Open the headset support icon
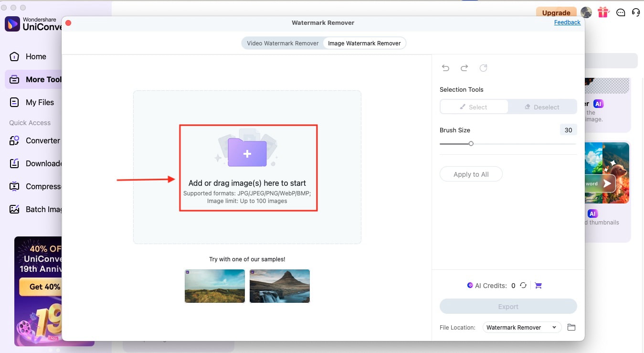This screenshot has width=644, height=353. pyautogui.click(x=636, y=12)
